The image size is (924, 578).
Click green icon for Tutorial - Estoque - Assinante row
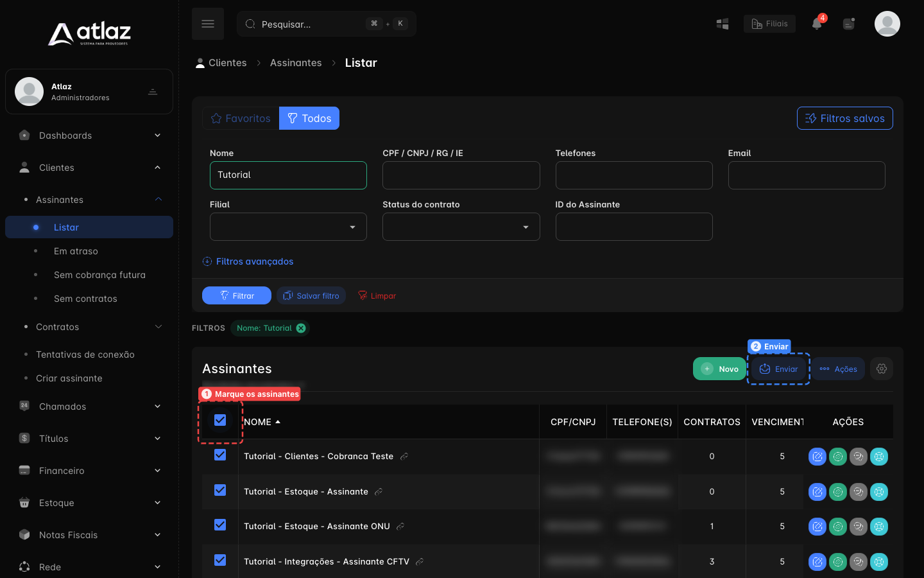tap(838, 492)
